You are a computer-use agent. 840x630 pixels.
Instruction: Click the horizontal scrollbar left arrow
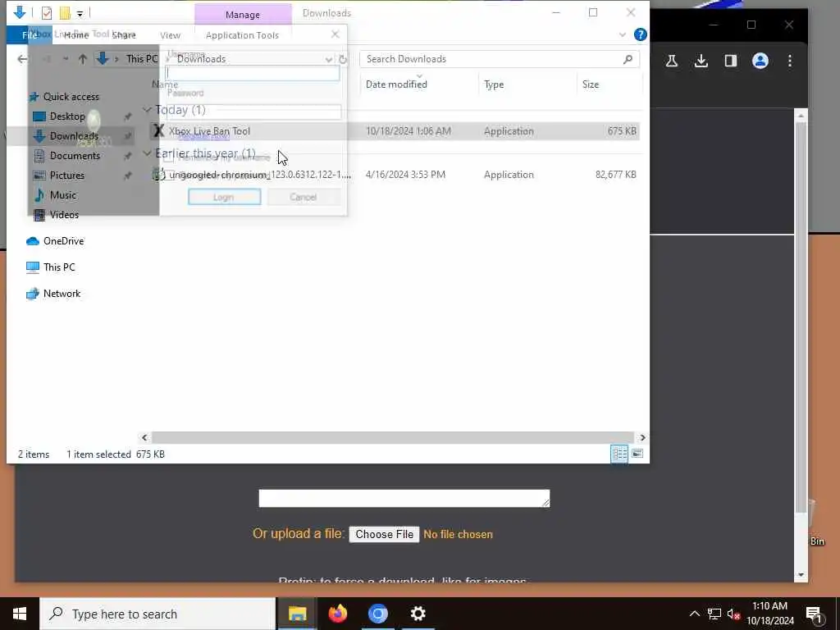tap(144, 438)
